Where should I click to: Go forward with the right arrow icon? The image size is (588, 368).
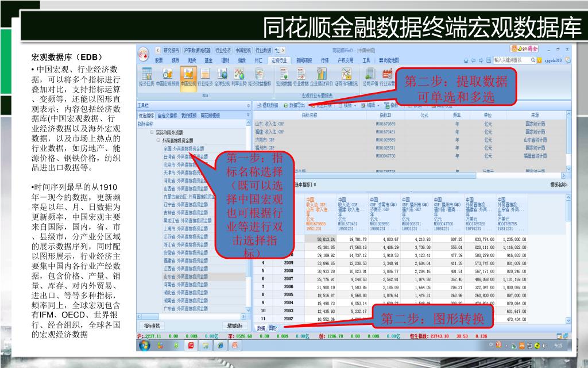coord(481,60)
